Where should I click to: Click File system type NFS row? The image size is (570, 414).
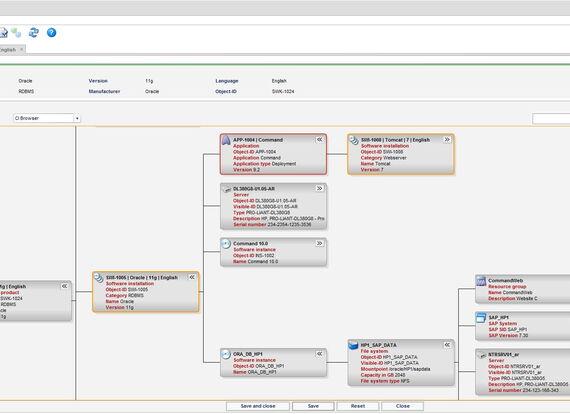pos(385,381)
